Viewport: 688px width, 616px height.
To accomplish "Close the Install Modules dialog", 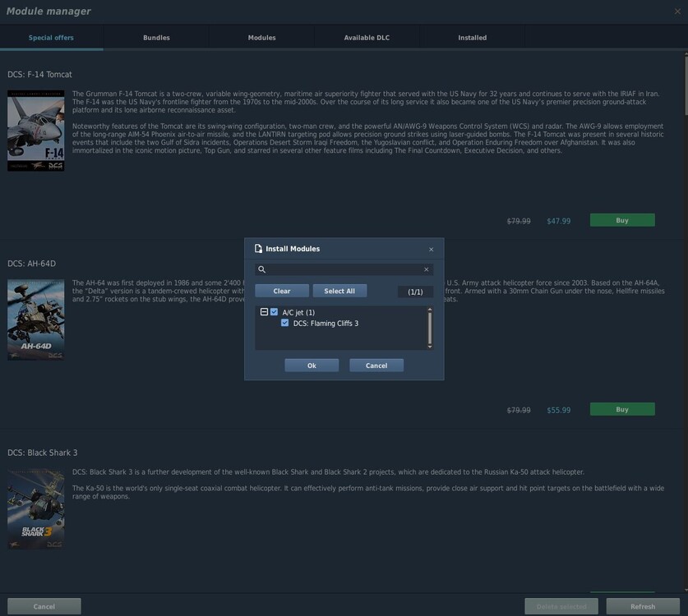I will pyautogui.click(x=431, y=249).
